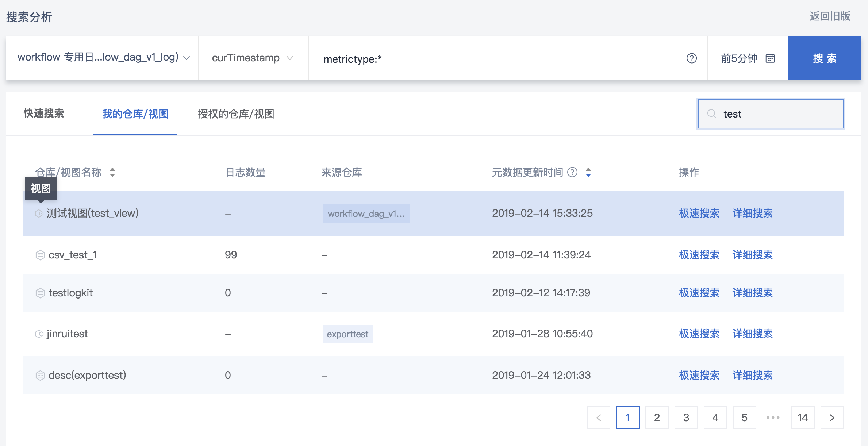Click the jinruitest view name

point(67,334)
